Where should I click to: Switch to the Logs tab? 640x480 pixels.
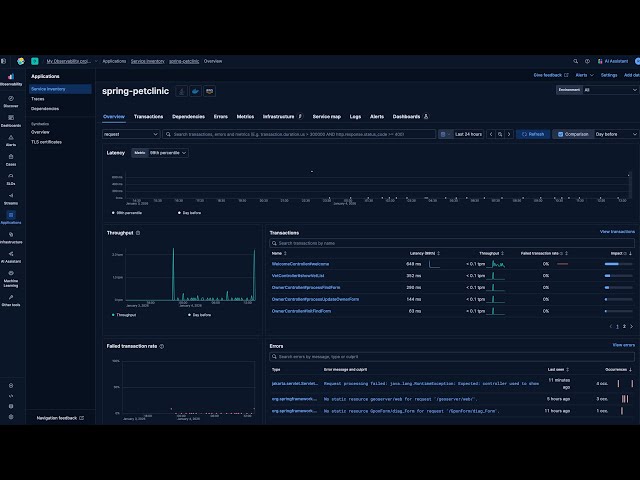pyautogui.click(x=355, y=117)
